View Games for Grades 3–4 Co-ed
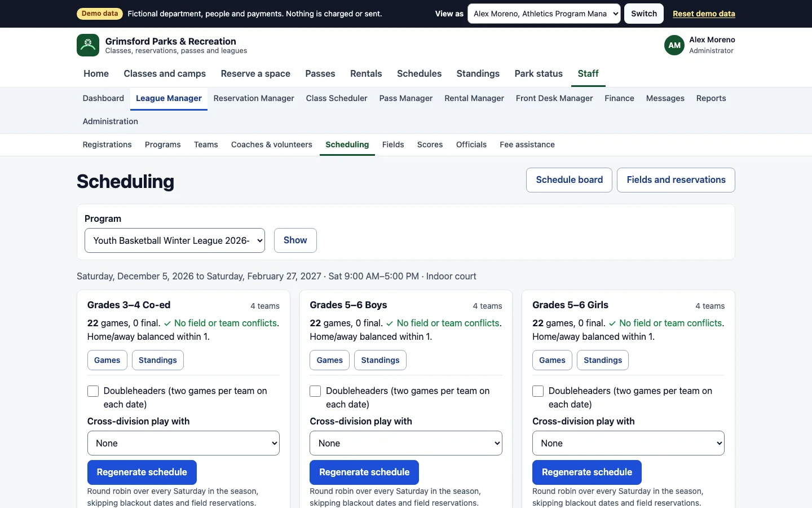 (107, 360)
